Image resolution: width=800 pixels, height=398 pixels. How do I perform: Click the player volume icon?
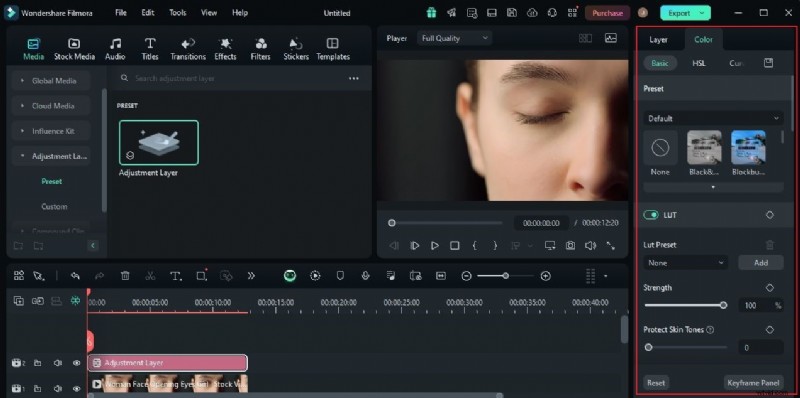click(x=590, y=246)
